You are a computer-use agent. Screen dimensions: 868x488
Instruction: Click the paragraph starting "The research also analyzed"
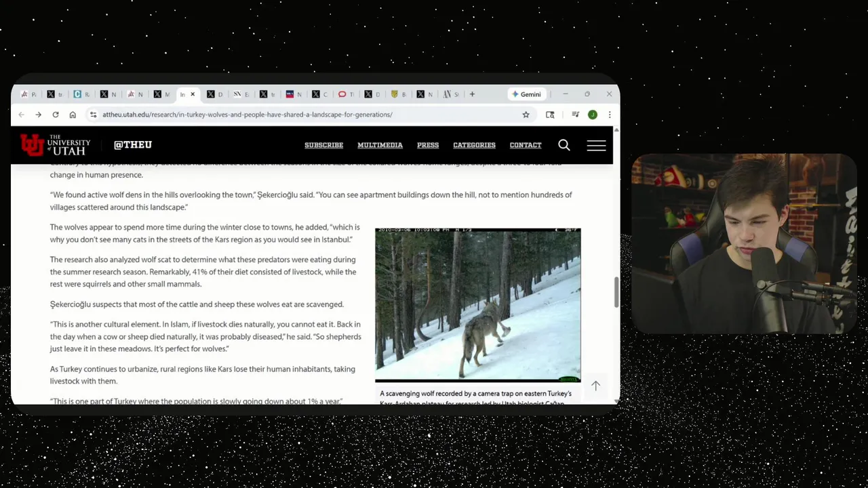[203, 272]
